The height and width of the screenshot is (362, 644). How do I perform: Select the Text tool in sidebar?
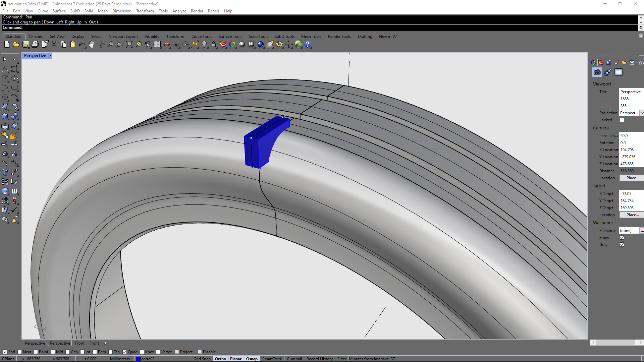[x=5, y=172]
